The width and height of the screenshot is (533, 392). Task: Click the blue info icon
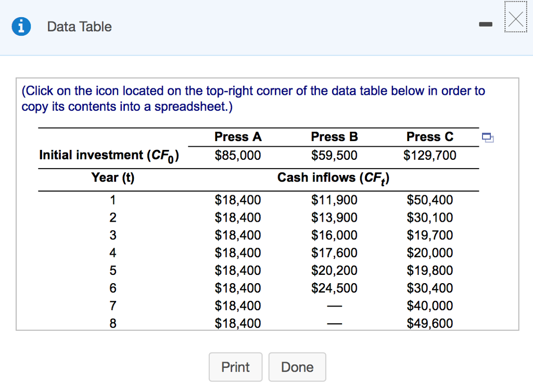point(21,27)
